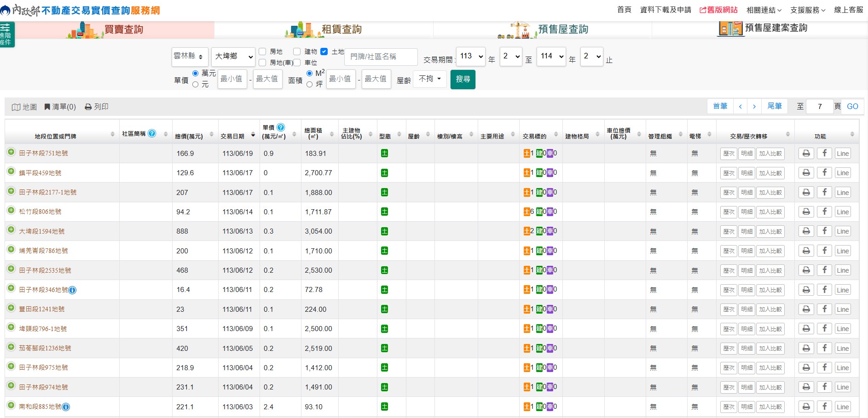Open the 雲林縣 county dropdown
This screenshot has width=868, height=418.
click(x=190, y=57)
